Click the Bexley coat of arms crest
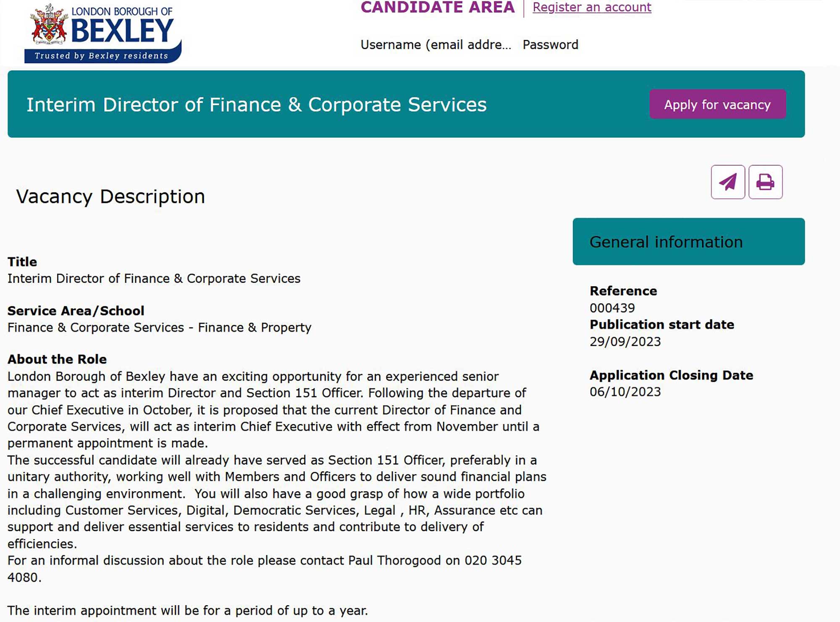Image resolution: width=840 pixels, height=622 pixels. tap(48, 25)
